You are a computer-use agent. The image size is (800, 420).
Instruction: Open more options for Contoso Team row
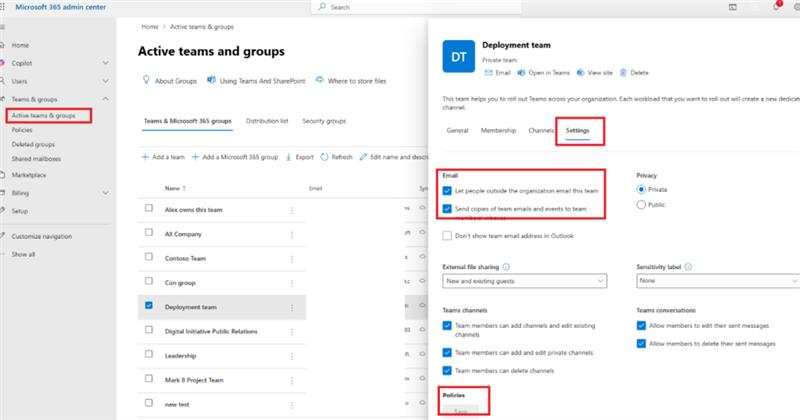pyautogui.click(x=292, y=259)
